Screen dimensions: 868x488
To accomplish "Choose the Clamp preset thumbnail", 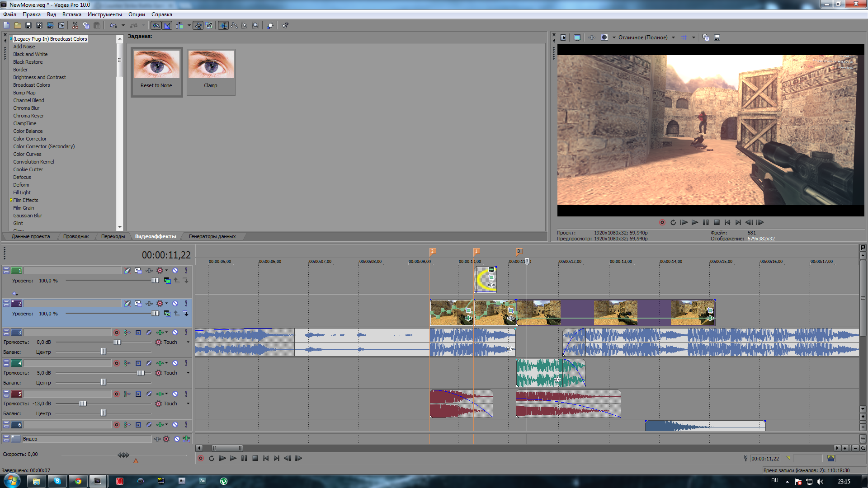I will [x=211, y=72].
